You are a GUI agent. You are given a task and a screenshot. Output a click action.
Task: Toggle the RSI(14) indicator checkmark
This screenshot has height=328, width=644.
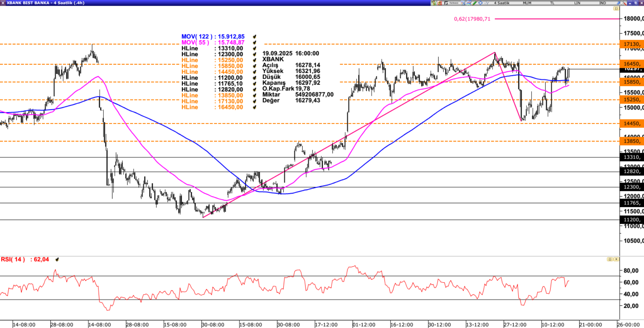pyautogui.click(x=57, y=259)
